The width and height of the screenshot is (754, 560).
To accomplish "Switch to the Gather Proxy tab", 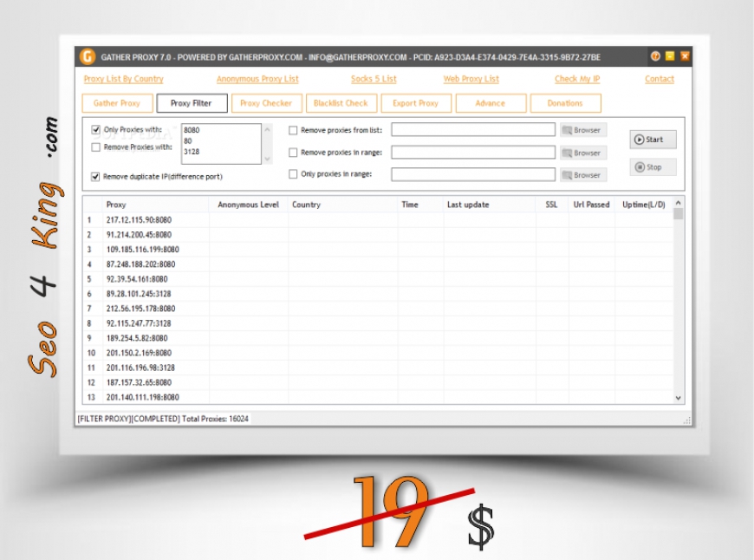I will [x=117, y=103].
